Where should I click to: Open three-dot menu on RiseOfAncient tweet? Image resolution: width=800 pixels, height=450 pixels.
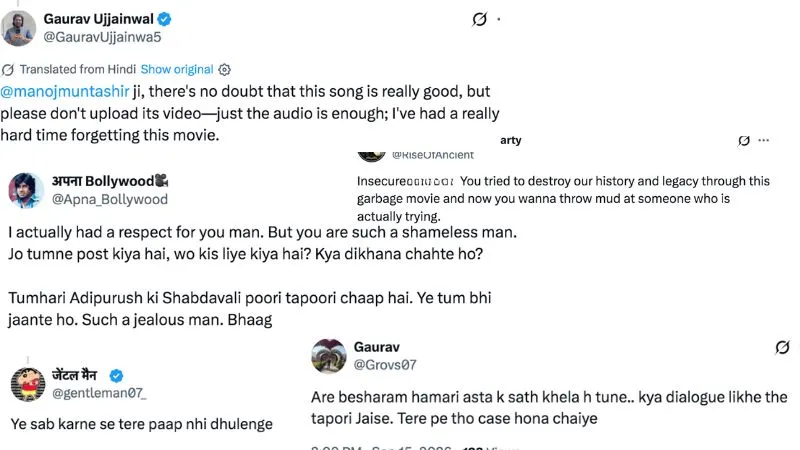(x=764, y=140)
